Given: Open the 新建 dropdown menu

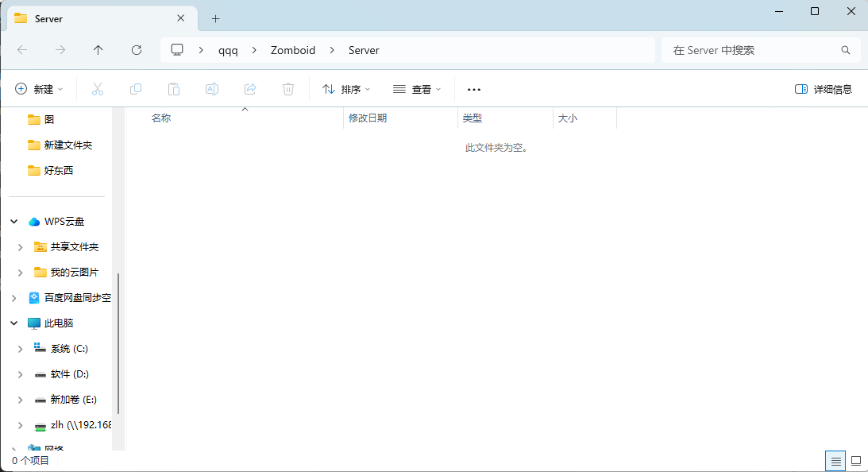Looking at the screenshot, I should click(x=40, y=89).
